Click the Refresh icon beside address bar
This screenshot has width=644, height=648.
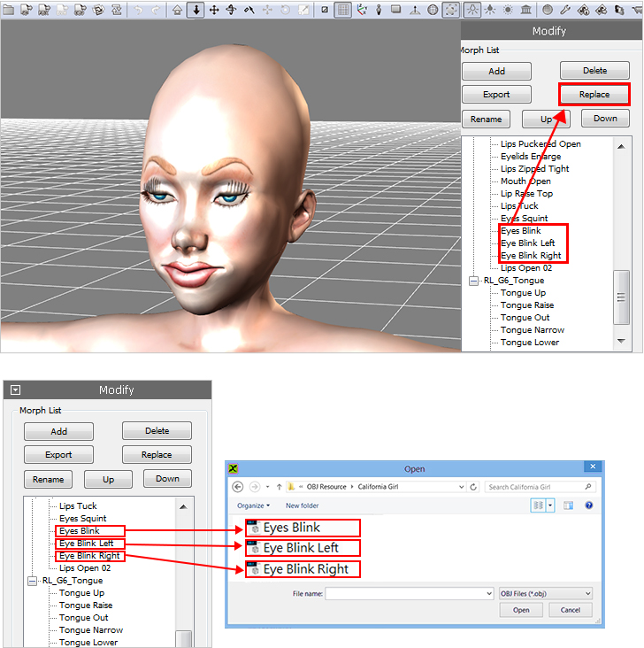point(474,487)
